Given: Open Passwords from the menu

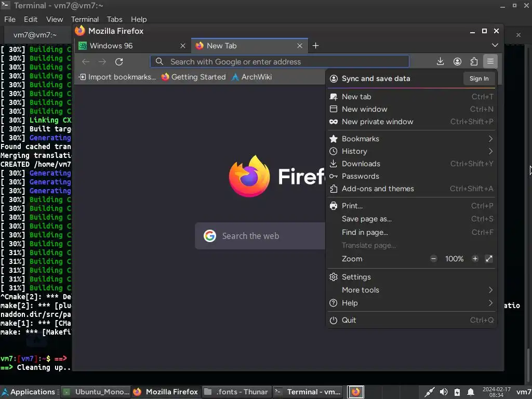Looking at the screenshot, I should tap(411, 177).
